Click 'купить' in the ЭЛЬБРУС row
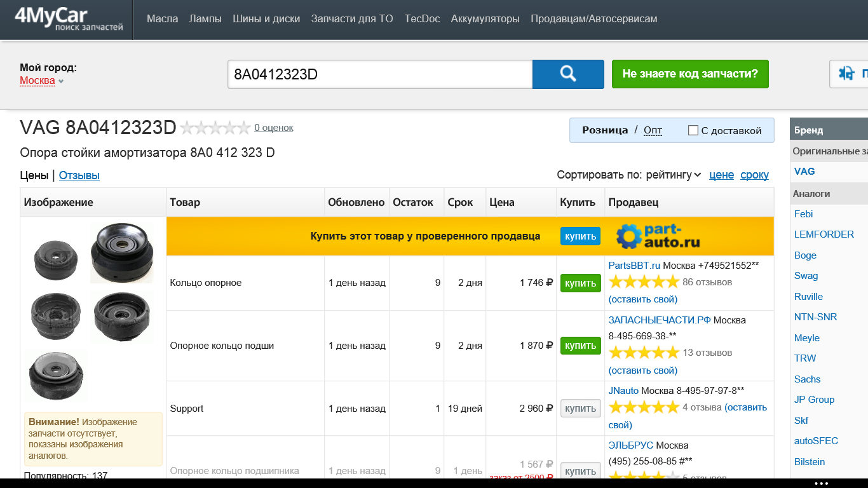868x488 pixels. tap(580, 471)
